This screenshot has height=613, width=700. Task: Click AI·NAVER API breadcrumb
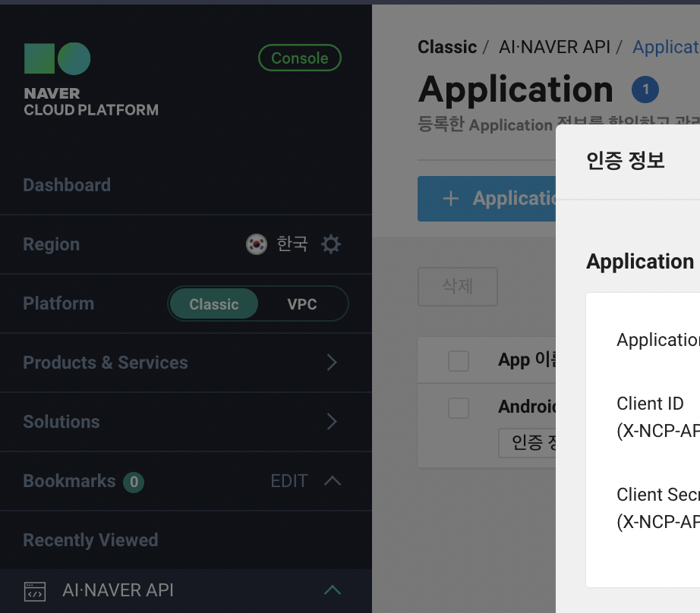[554, 47]
